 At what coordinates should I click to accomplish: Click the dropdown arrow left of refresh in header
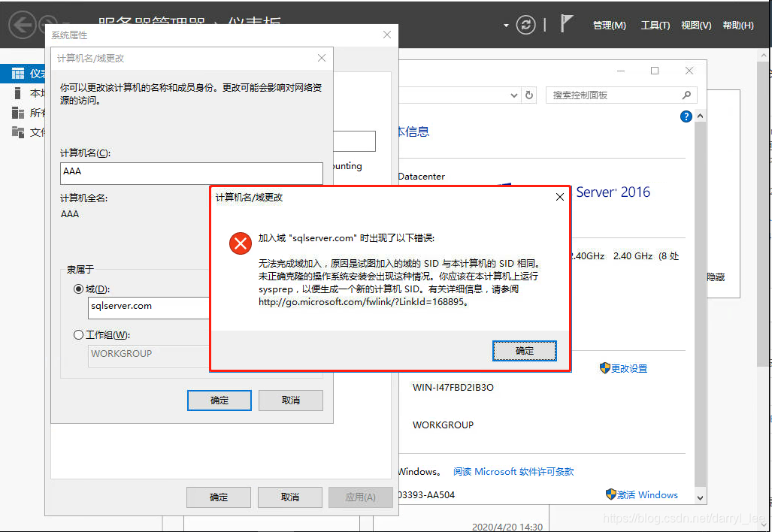point(506,26)
